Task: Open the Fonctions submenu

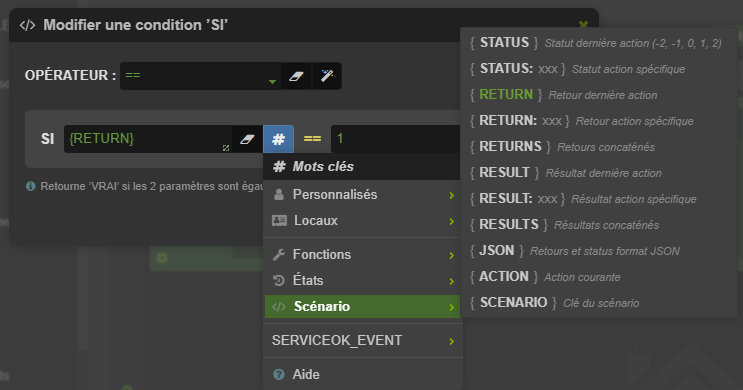Action: pyautogui.click(x=362, y=254)
